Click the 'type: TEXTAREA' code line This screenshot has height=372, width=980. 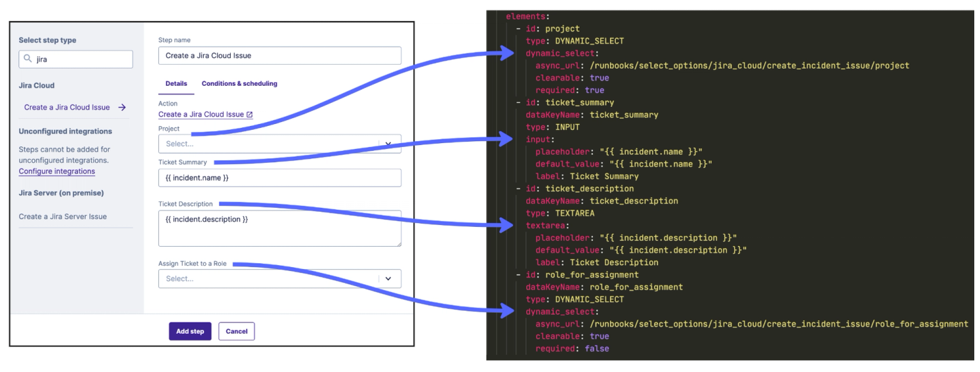click(x=560, y=213)
